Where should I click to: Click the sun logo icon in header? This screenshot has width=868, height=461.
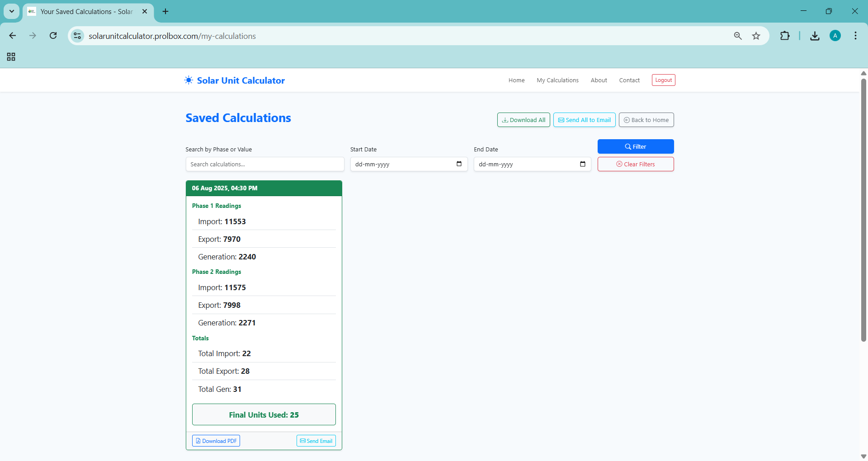189,80
